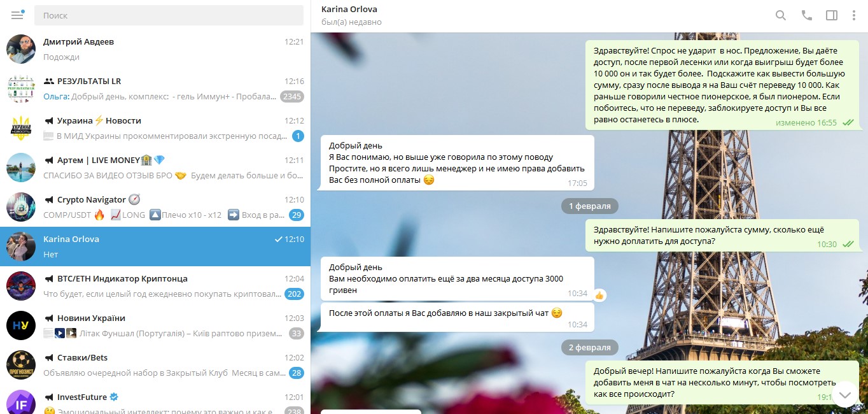Click the 17:05 timestamp on incoming message
868x414 pixels.
click(x=577, y=183)
